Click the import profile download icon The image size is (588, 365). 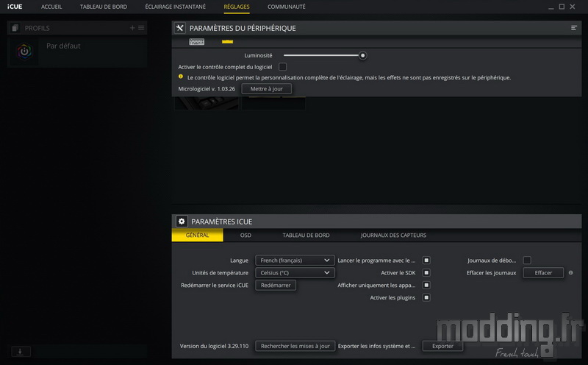tap(21, 352)
